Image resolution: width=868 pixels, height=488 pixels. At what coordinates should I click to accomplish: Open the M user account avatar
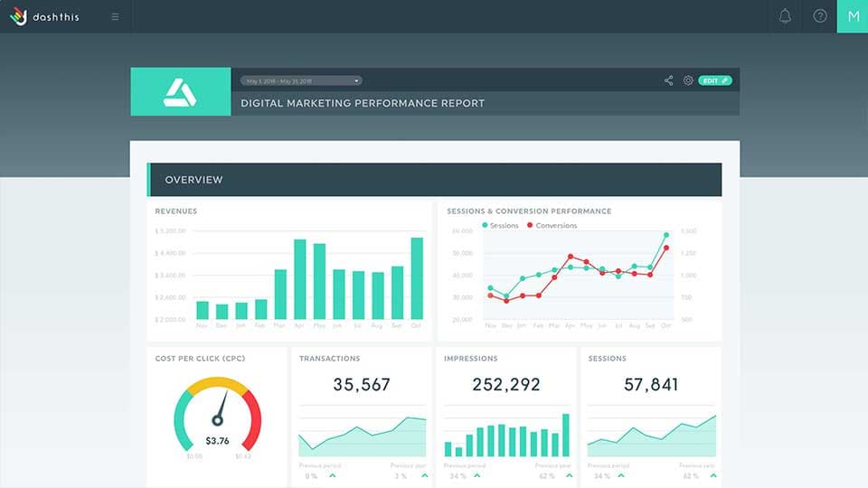(x=853, y=16)
